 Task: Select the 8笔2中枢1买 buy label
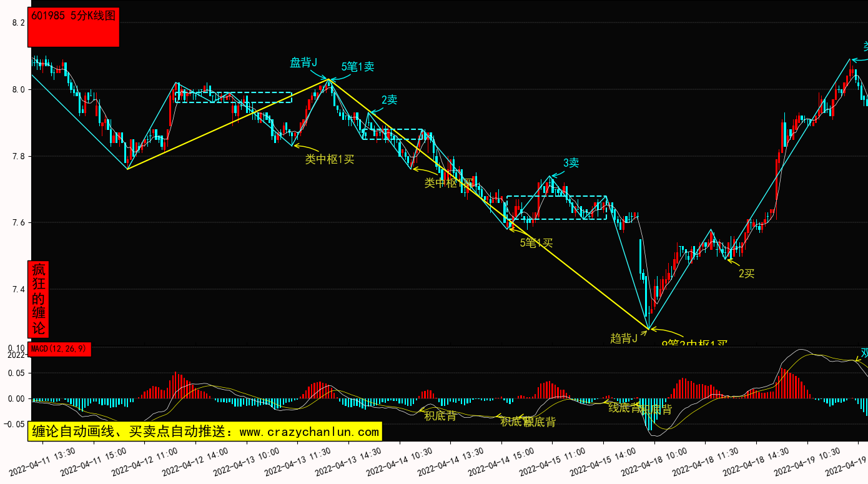tap(694, 343)
